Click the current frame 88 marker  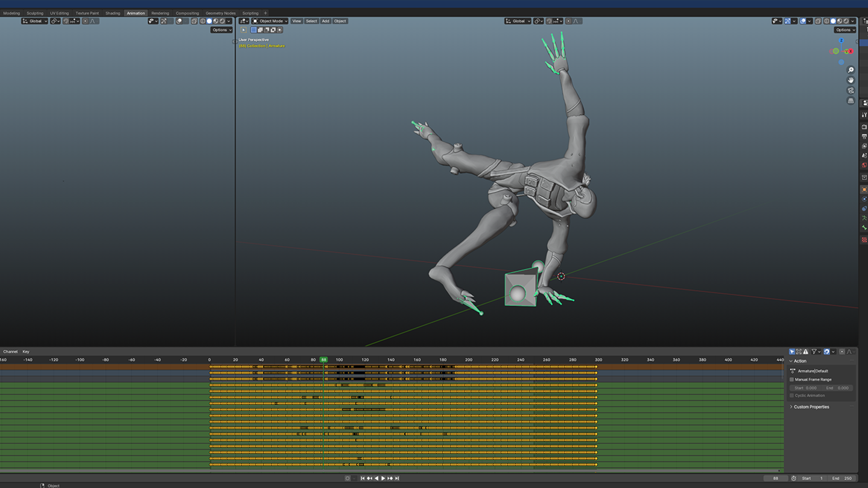[x=324, y=360]
